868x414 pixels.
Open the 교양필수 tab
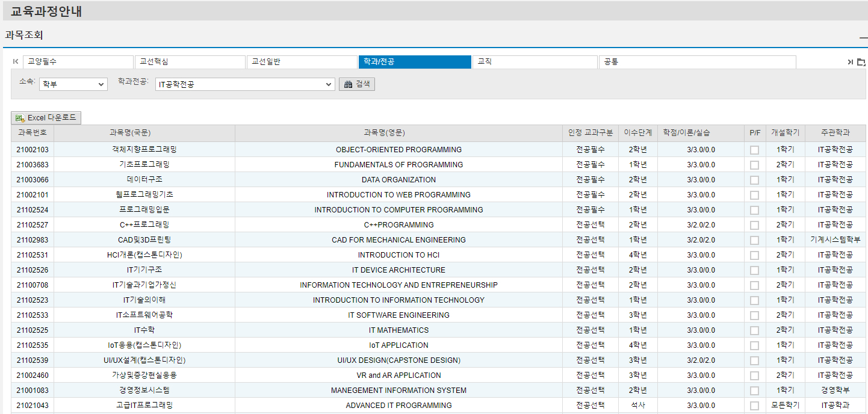pyautogui.click(x=78, y=62)
